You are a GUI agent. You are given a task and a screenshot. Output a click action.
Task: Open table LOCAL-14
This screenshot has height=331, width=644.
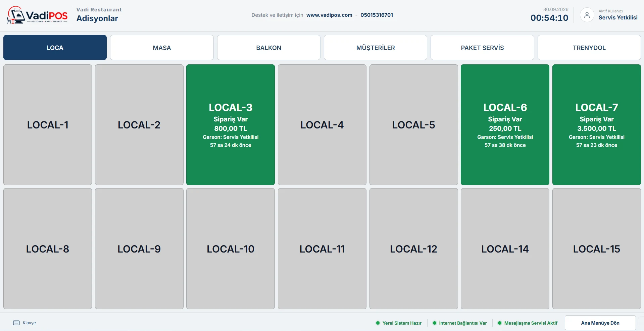click(505, 249)
